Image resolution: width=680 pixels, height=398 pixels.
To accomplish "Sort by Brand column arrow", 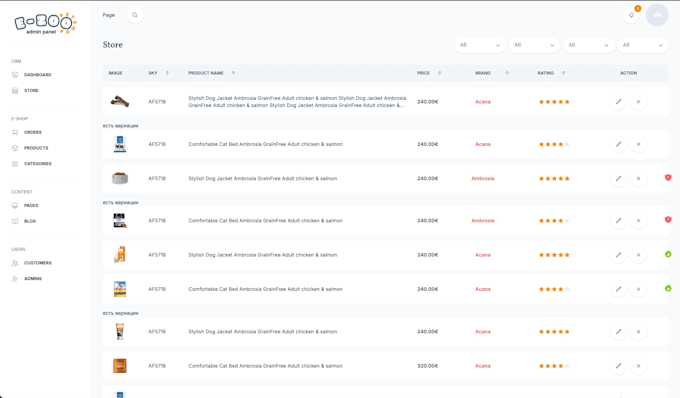I will 507,73.
